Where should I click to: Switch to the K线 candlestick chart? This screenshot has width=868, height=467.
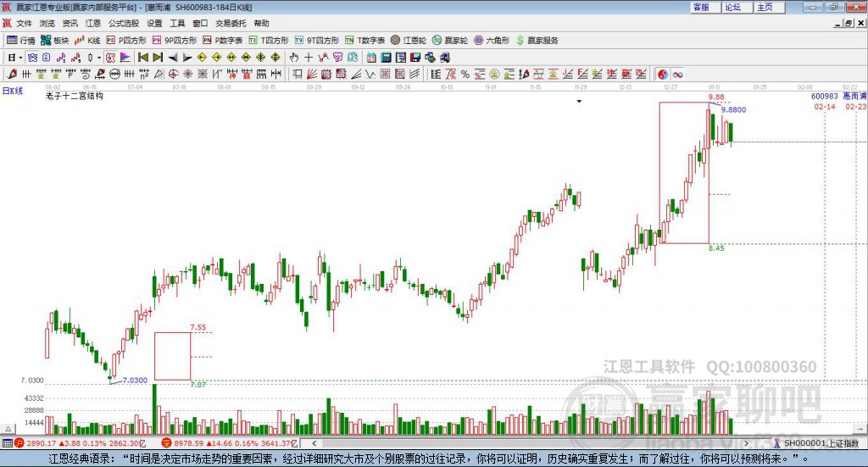(87, 41)
